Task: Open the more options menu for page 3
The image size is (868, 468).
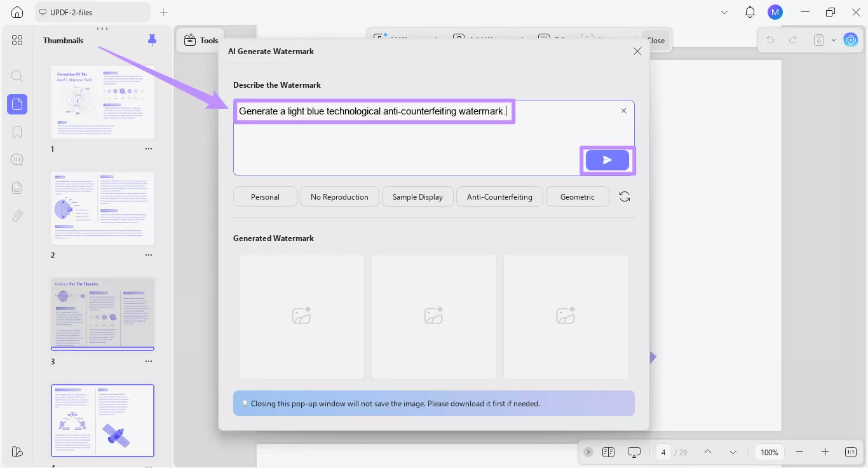Action: tap(149, 361)
